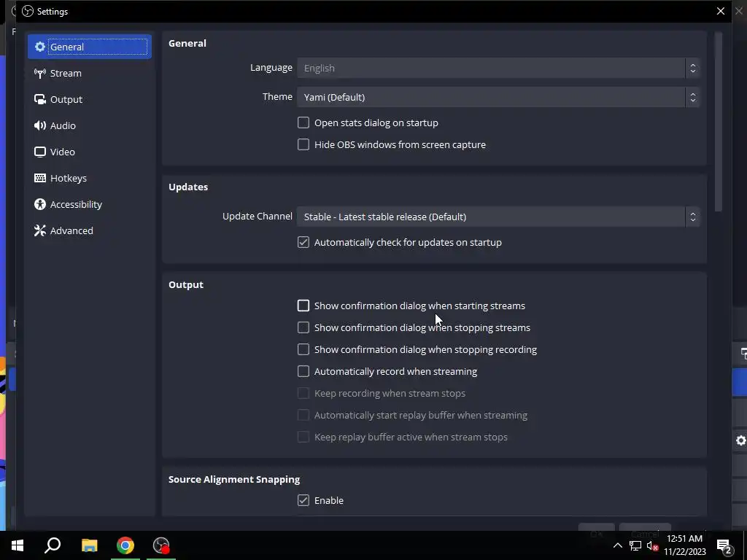Select the Stream antenna icon in sidebar
The height and width of the screenshot is (560, 747).
(40, 73)
